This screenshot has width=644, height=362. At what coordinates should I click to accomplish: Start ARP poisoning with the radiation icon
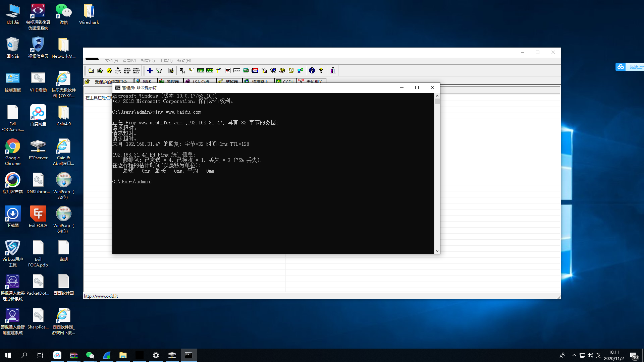pyautogui.click(x=109, y=70)
